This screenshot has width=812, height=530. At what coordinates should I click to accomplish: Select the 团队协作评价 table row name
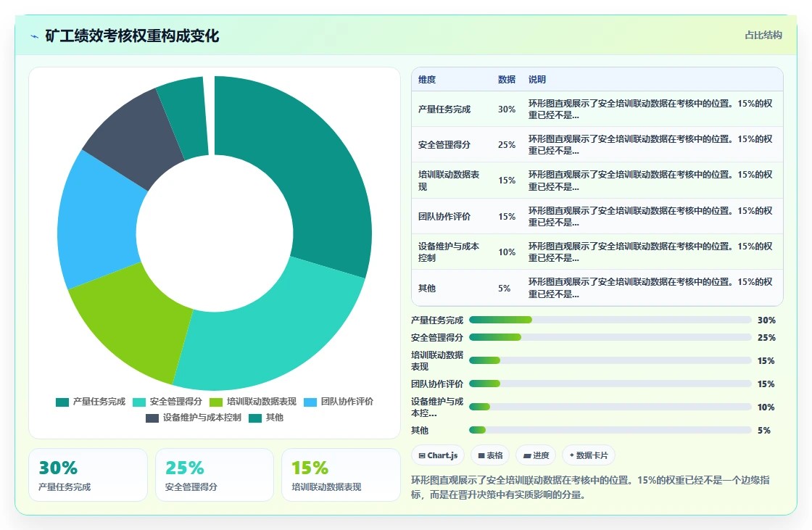pyautogui.click(x=444, y=217)
